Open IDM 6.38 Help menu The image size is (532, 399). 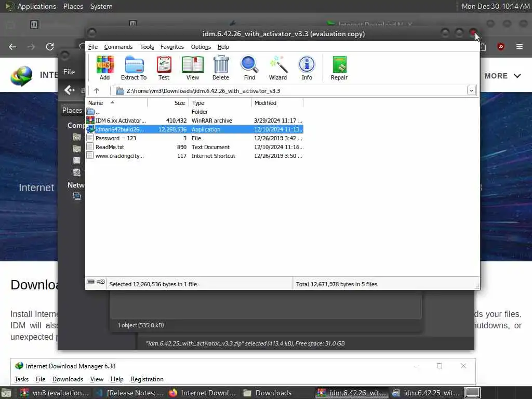point(117,379)
